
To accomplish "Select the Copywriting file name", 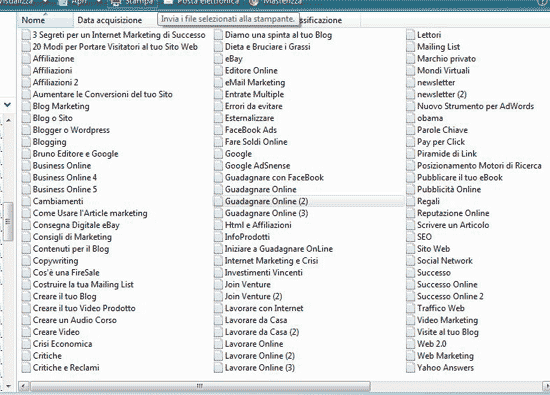I will point(55,261).
